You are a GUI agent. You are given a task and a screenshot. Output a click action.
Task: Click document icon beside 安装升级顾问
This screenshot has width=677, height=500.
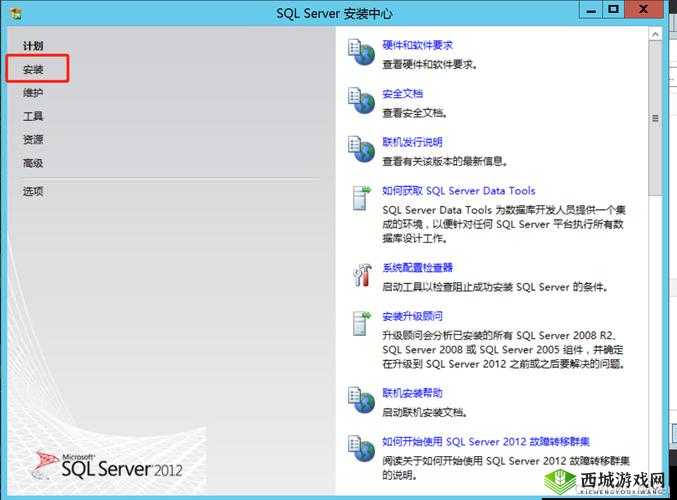pyautogui.click(x=360, y=324)
